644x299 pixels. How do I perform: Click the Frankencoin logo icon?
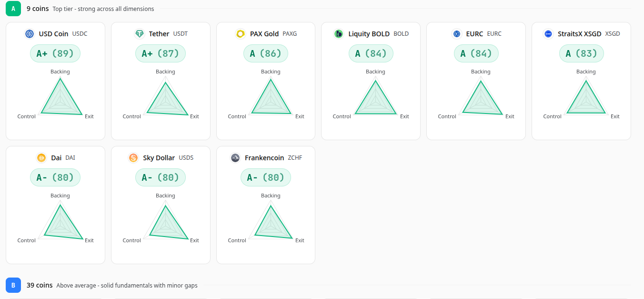point(235,158)
